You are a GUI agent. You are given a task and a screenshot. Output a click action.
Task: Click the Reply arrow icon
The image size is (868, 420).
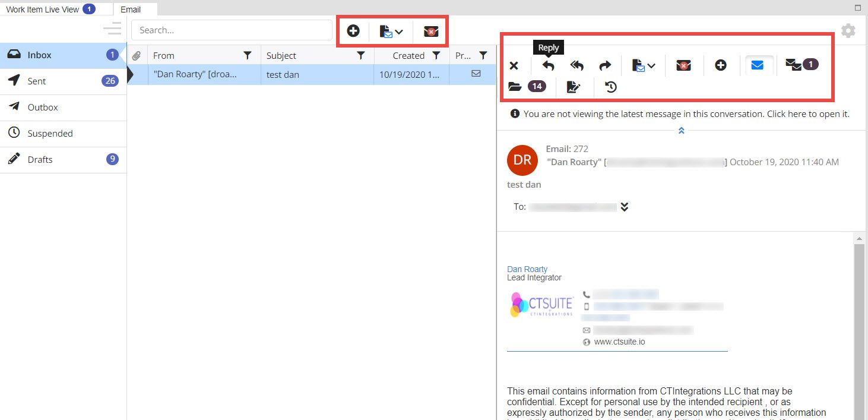tap(548, 66)
